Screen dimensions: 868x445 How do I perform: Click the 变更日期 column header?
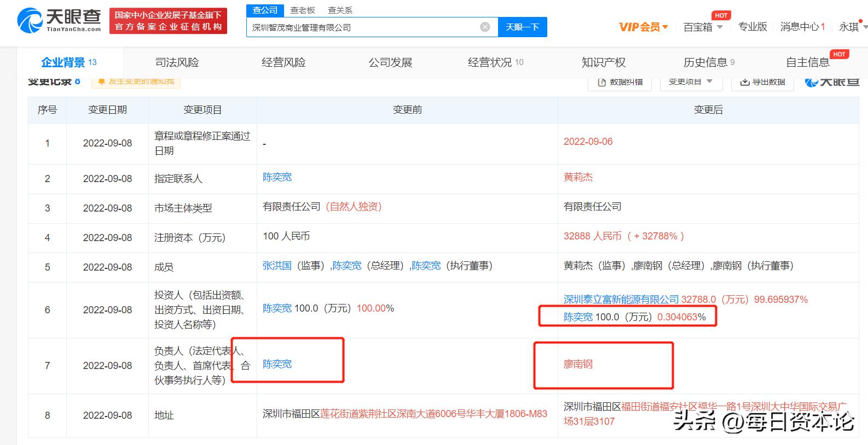point(107,110)
